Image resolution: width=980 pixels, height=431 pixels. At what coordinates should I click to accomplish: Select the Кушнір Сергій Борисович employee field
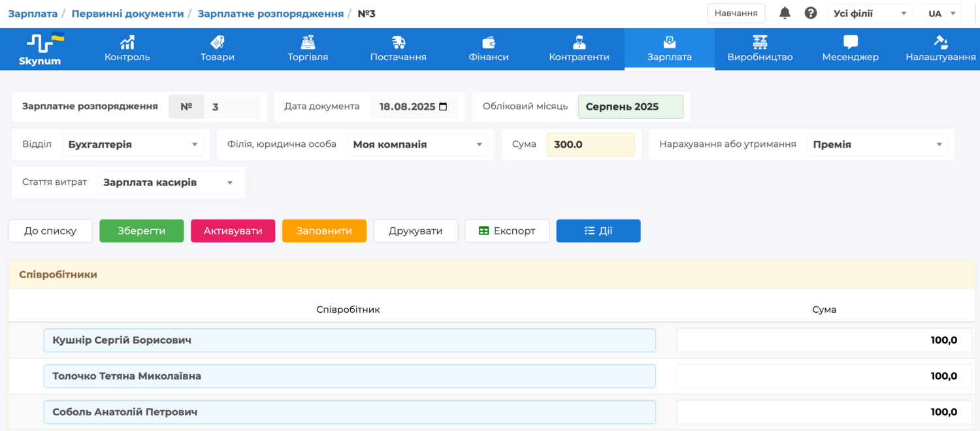pyautogui.click(x=350, y=340)
